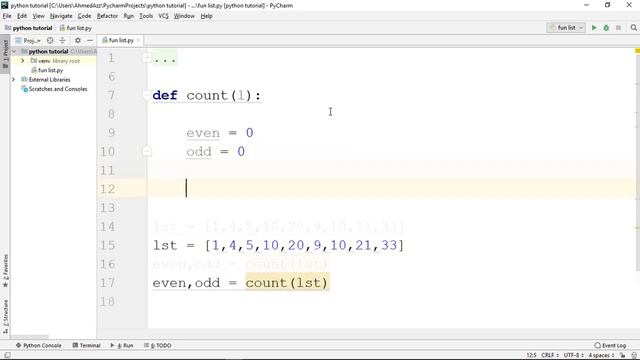This screenshot has height=360, width=640.
Task: Open the View menu
Action: point(38,16)
